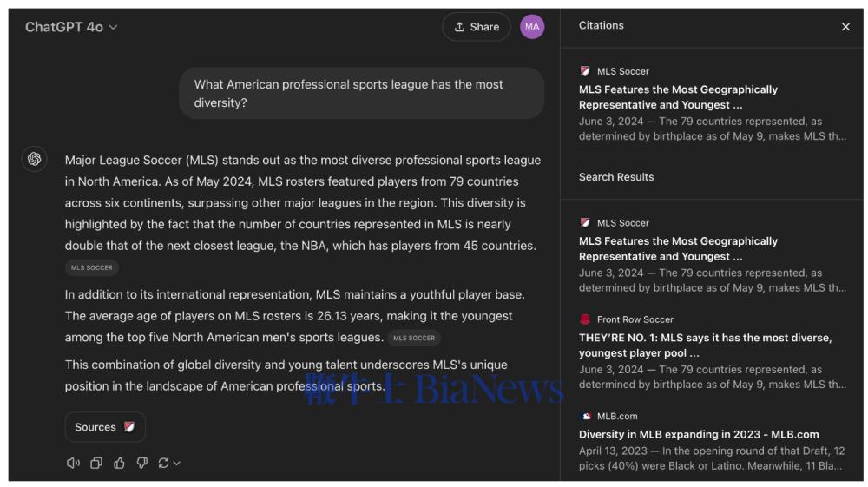Click the Sources button
Viewport: 868px width, 487px height.
click(x=105, y=427)
